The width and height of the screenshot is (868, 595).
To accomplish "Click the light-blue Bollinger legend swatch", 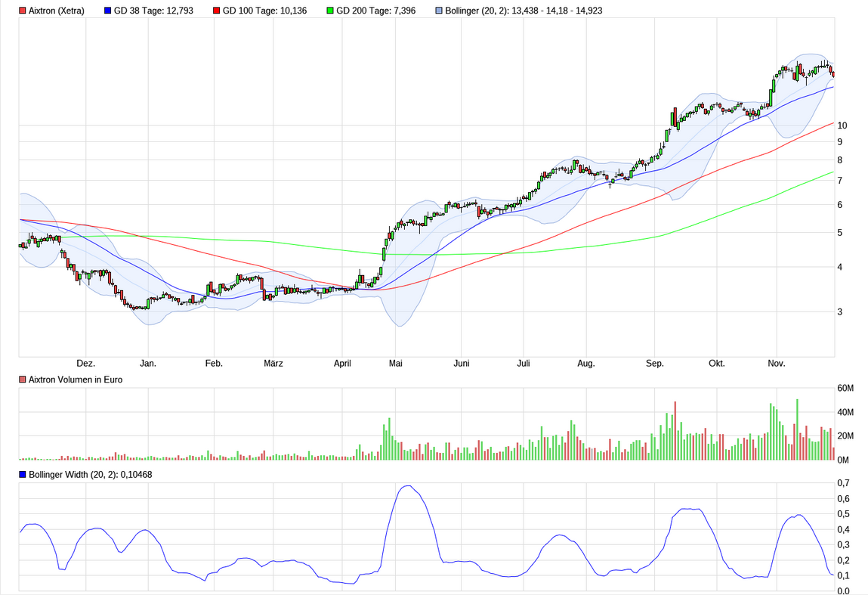I will (439, 11).
